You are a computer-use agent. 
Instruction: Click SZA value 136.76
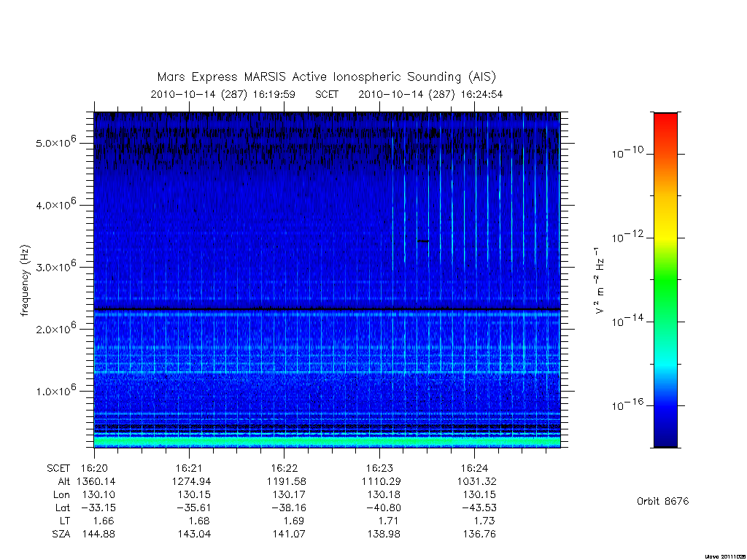[x=479, y=534]
